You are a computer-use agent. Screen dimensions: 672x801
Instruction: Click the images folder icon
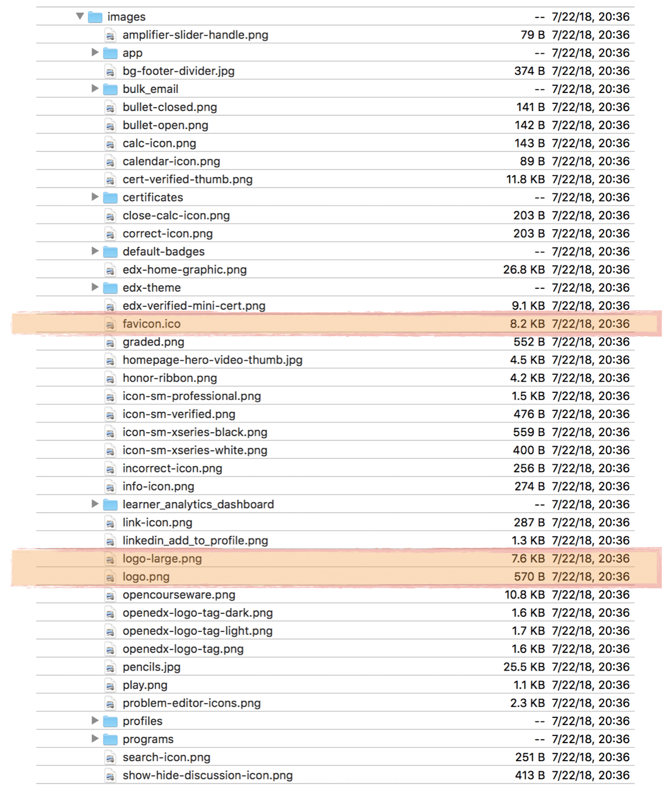point(95,17)
